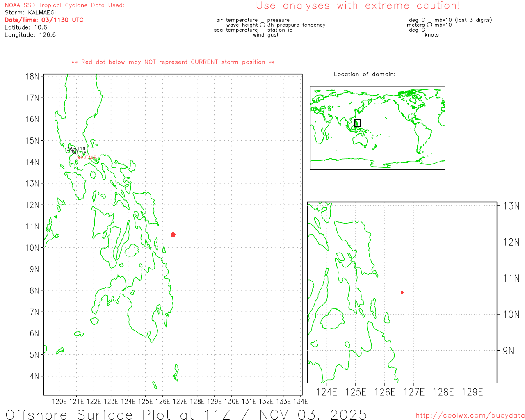This screenshot has width=525, height=420.
Task: Click the 129E label on inset map
Action: [x=472, y=392]
